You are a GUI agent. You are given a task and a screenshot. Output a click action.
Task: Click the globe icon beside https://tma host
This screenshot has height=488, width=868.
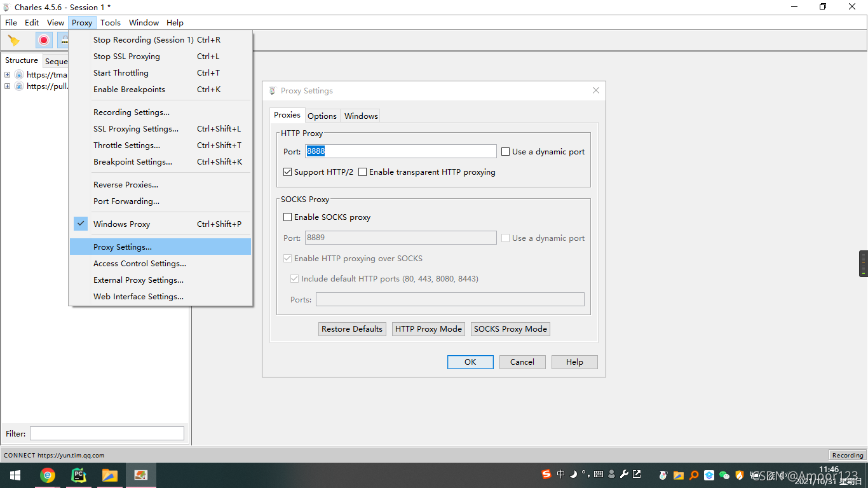[19, 75]
